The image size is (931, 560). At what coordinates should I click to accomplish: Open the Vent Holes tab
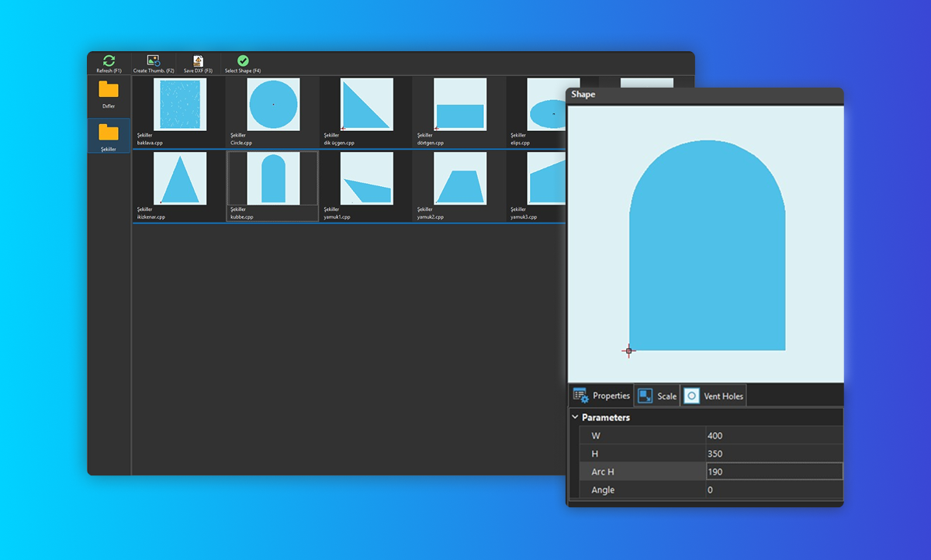(713, 396)
